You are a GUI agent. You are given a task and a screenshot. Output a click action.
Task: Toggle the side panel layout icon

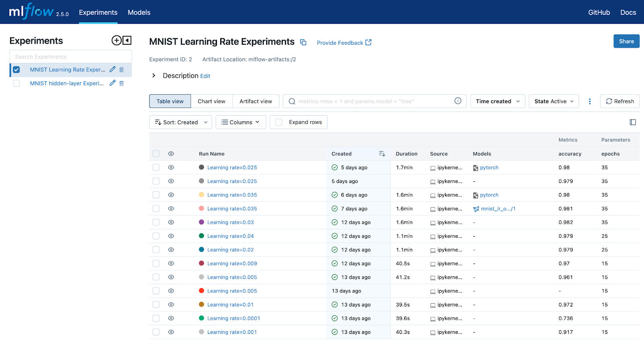(x=633, y=122)
